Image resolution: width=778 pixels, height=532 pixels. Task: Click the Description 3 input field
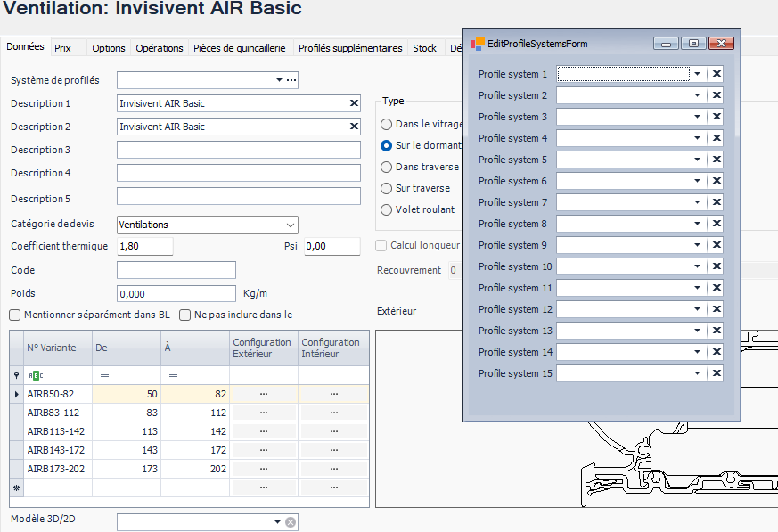239,150
